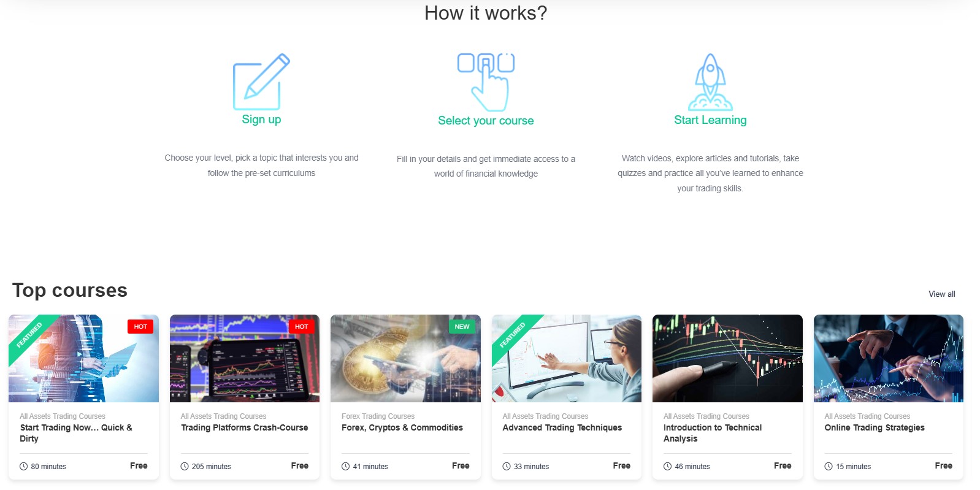The image size is (980, 490).
Task: Open the Online Trading Strategies course thumbnail
Action: (x=889, y=358)
